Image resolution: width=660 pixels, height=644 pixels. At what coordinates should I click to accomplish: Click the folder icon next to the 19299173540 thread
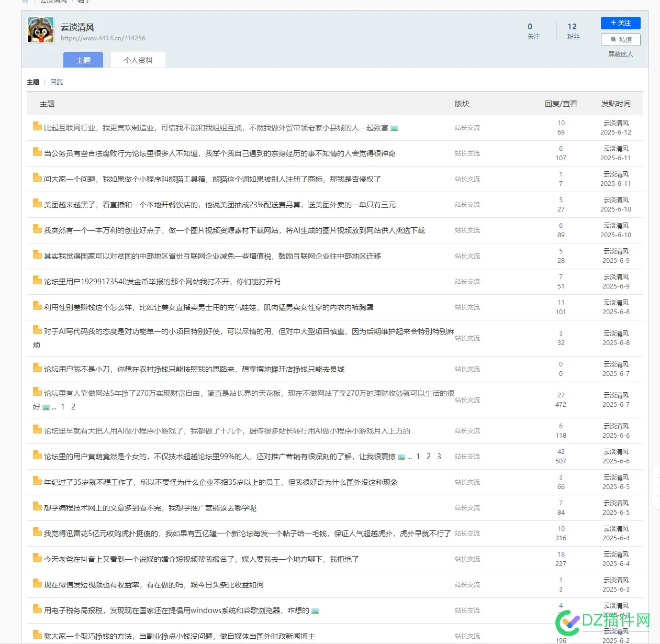[37, 280]
